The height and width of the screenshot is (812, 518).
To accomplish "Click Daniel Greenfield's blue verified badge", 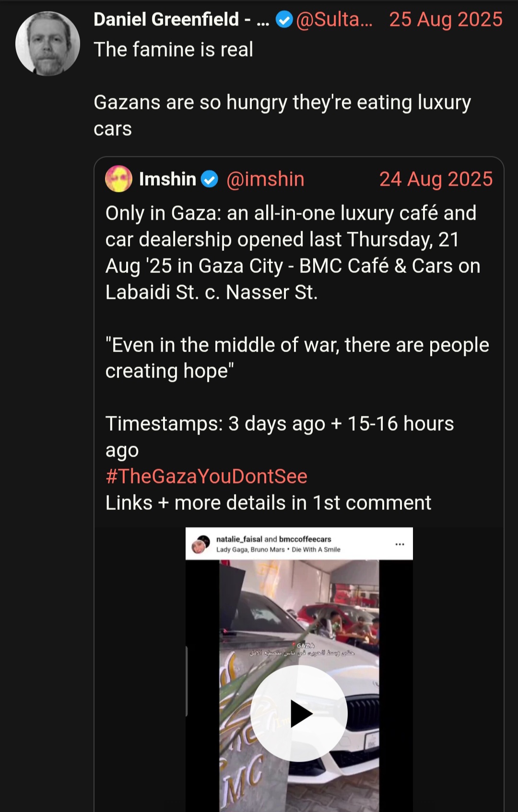I will coord(284,20).
